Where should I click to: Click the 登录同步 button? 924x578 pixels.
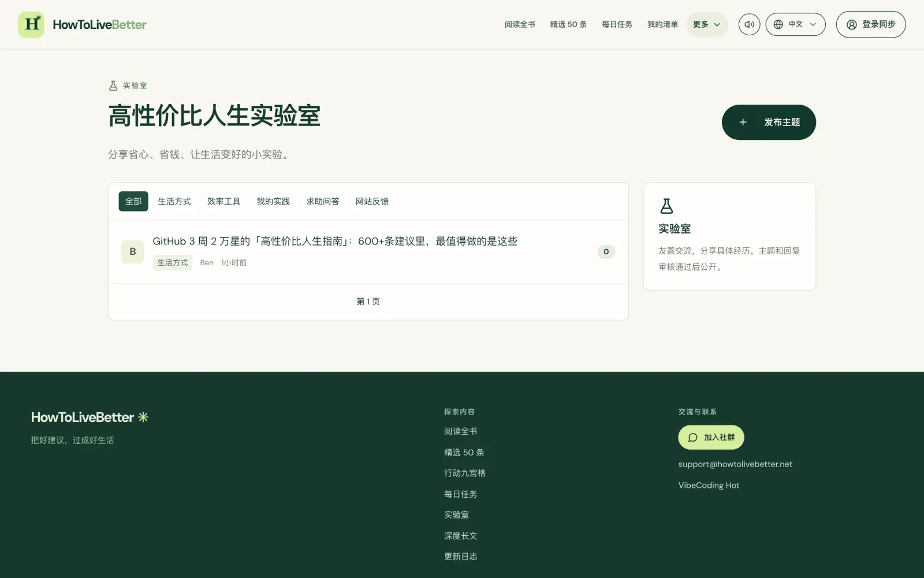(871, 24)
